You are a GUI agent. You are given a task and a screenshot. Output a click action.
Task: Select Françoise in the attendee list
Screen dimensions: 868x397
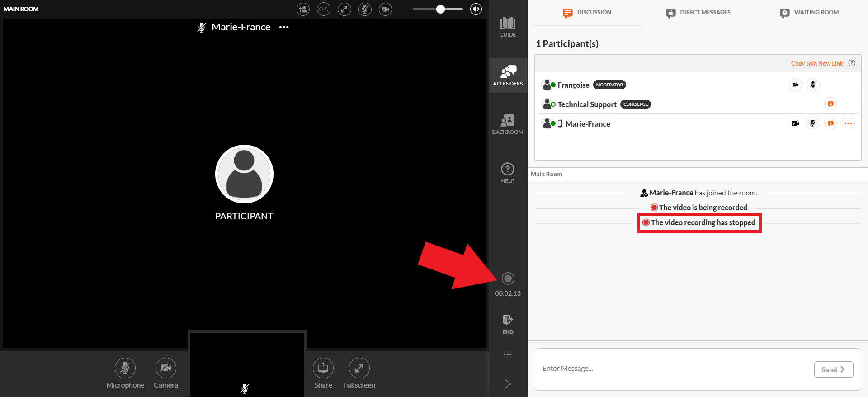(573, 85)
